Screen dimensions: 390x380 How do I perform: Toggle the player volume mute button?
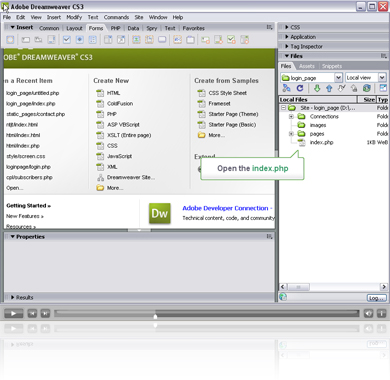tap(368, 313)
